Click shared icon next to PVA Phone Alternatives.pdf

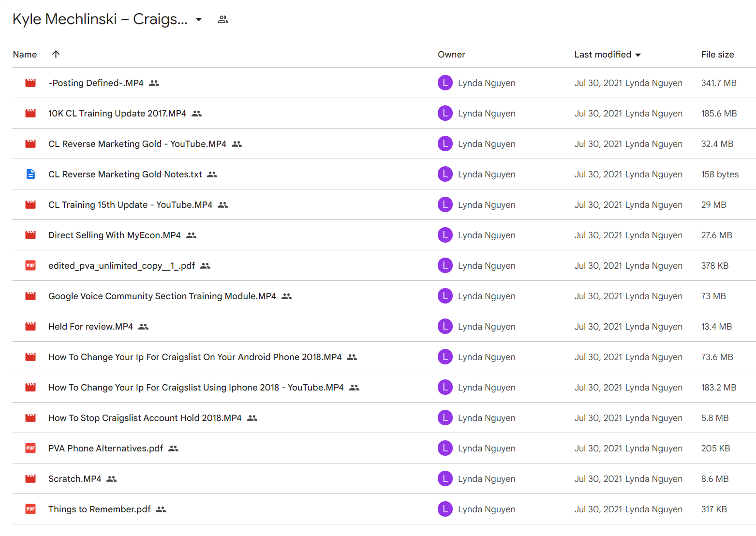(173, 449)
